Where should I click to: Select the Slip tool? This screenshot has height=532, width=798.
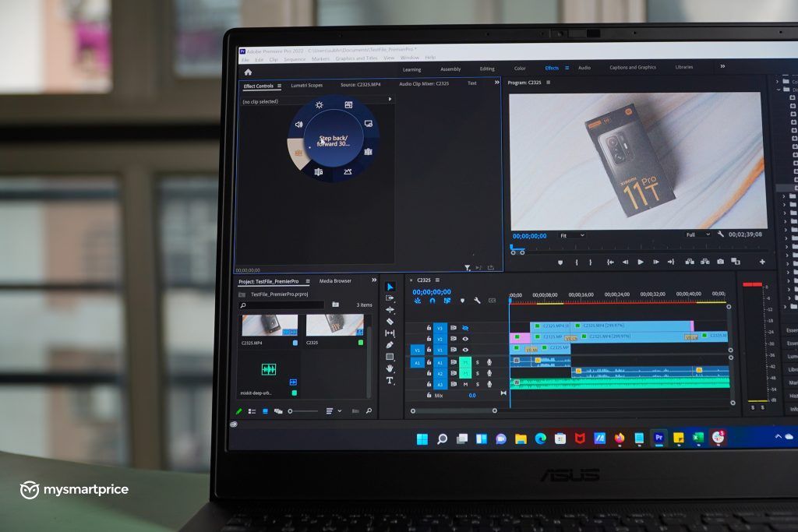click(390, 333)
